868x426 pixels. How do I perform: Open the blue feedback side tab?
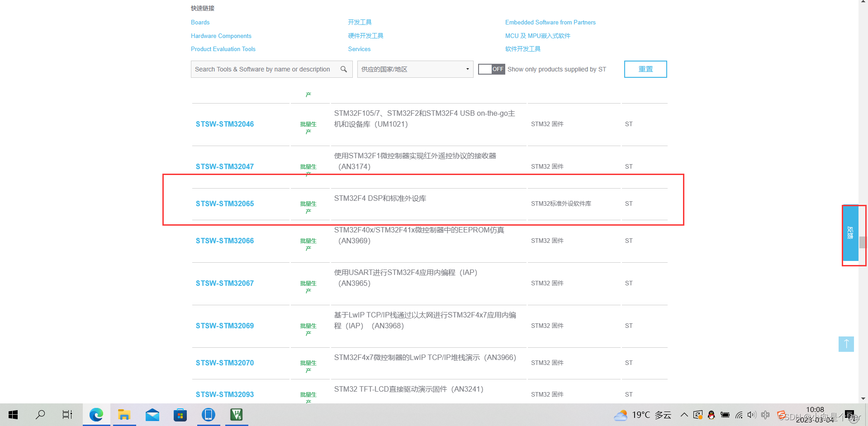pos(850,233)
